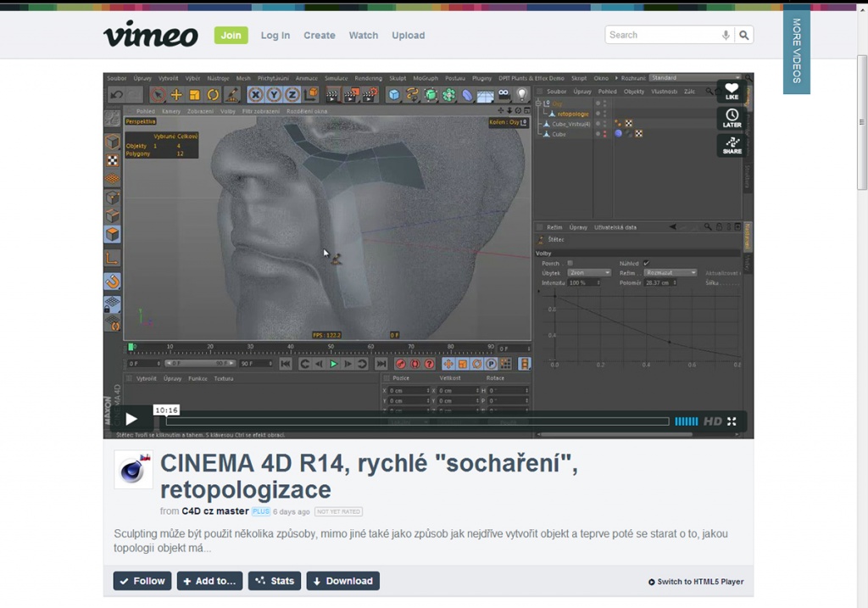Click the video progress bar
The image size is (868, 608).
coord(417,421)
